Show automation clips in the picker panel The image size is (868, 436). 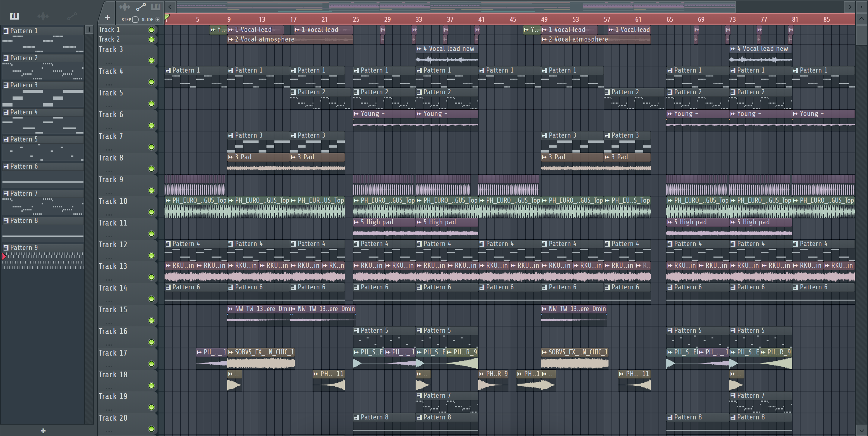pos(72,16)
